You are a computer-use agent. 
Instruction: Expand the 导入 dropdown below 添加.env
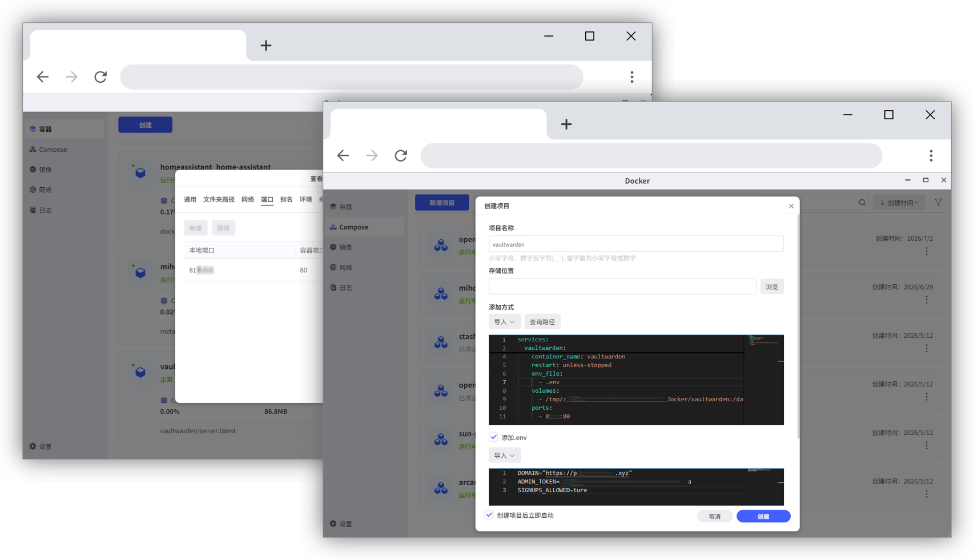[504, 456]
